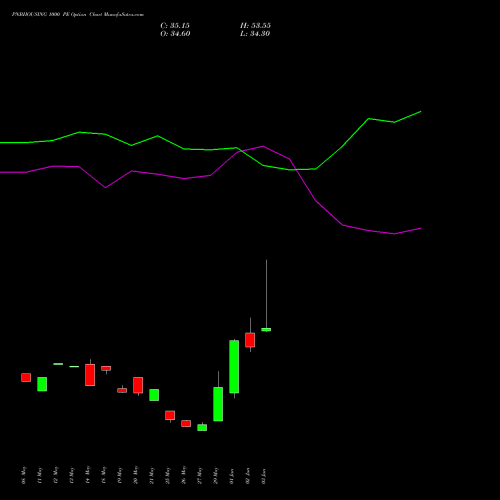500x500 pixels.
Task: Click the open value O: 34.60
Action: pyautogui.click(x=175, y=34)
